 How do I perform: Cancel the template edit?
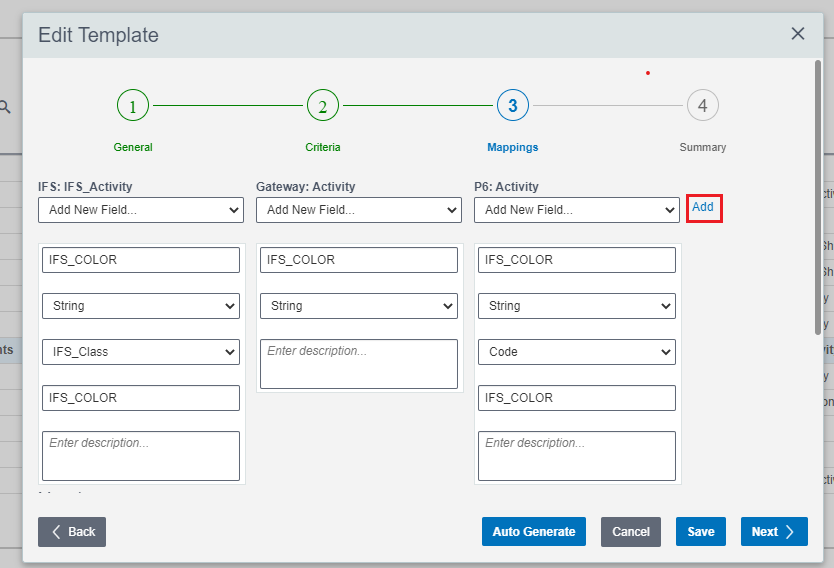click(x=630, y=532)
